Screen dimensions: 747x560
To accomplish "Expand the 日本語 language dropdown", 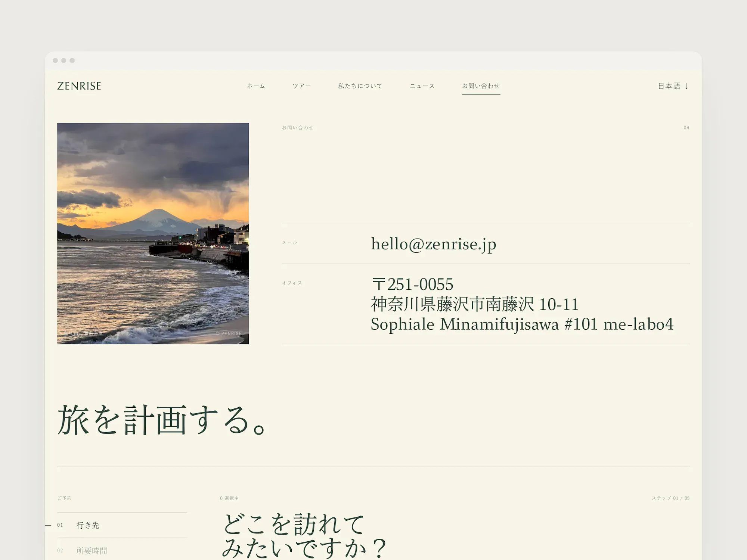I will (673, 86).
